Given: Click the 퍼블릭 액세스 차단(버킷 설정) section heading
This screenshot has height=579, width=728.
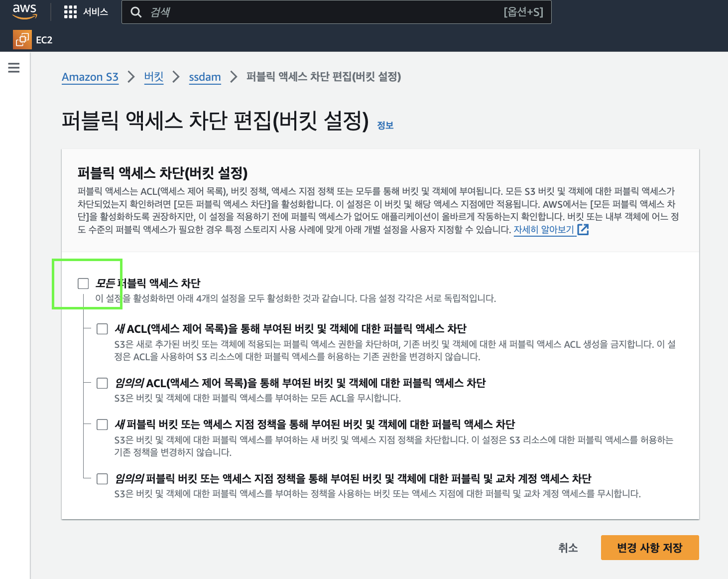Looking at the screenshot, I should [162, 173].
